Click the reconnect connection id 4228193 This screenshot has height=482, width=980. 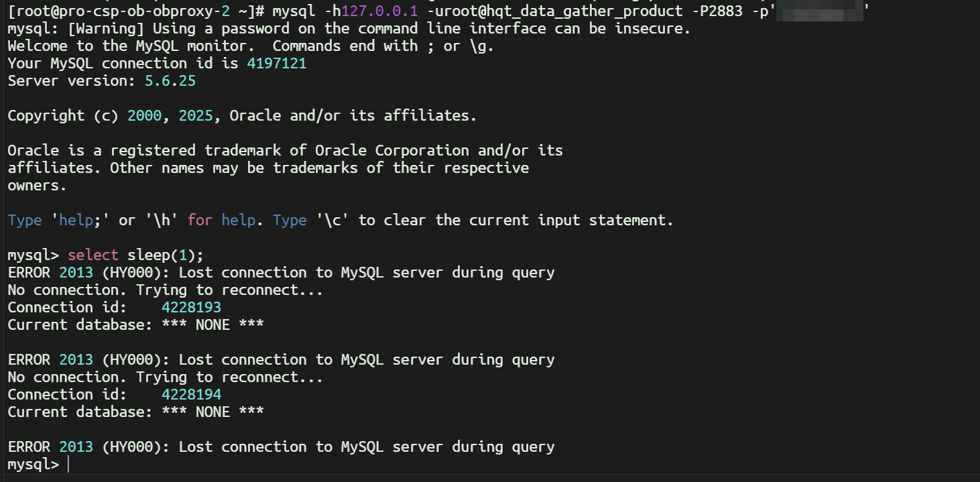[x=191, y=307]
